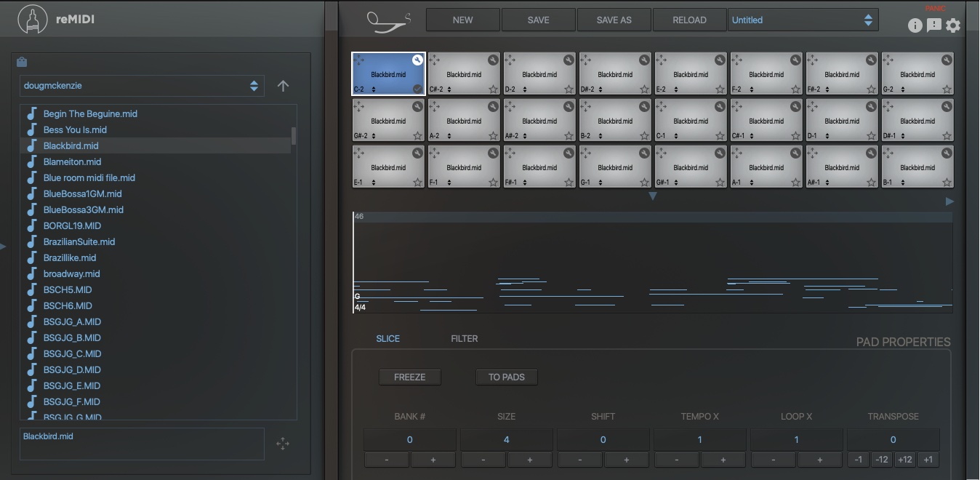
Task: Click wrench icon on pad G-2
Action: point(947,60)
